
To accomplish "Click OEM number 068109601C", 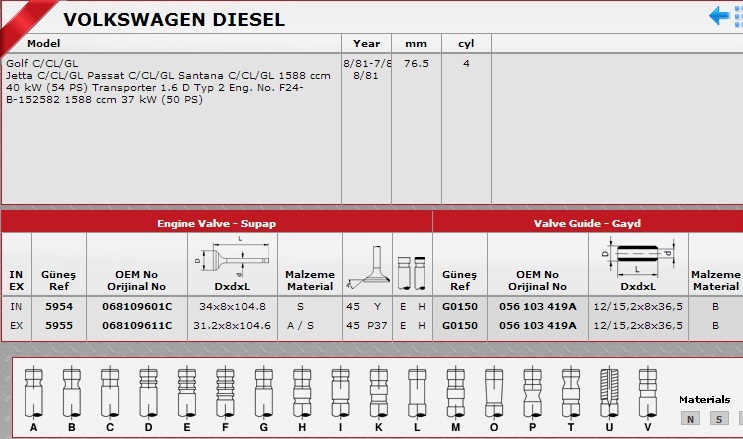I will [137, 307].
